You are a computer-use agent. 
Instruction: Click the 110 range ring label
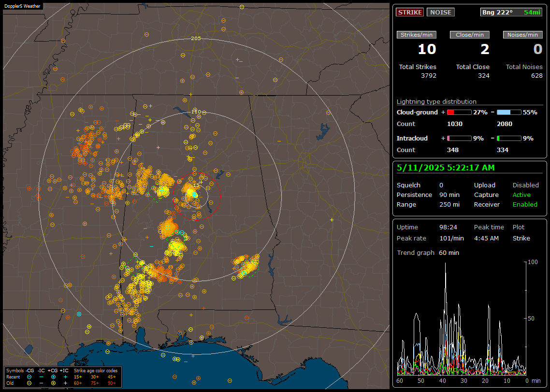196,112
